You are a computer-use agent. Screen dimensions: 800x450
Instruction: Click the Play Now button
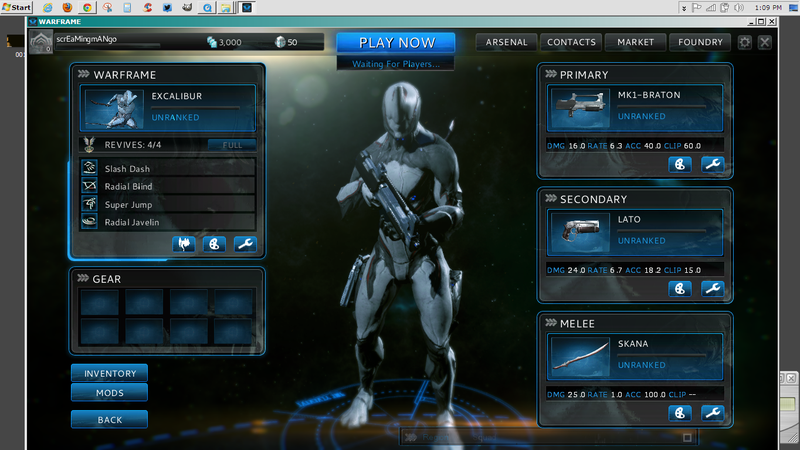[396, 43]
